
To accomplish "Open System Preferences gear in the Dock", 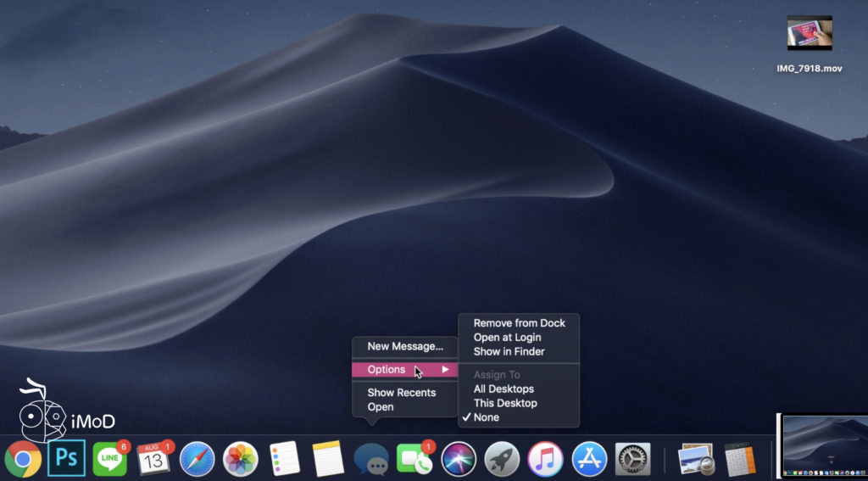I will (632, 459).
